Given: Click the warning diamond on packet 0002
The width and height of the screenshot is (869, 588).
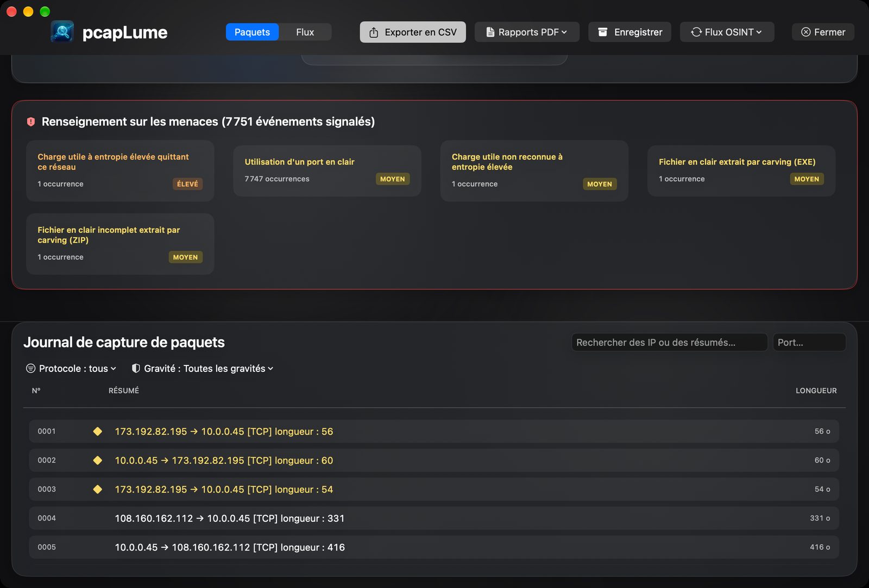Looking at the screenshot, I should 98,460.
